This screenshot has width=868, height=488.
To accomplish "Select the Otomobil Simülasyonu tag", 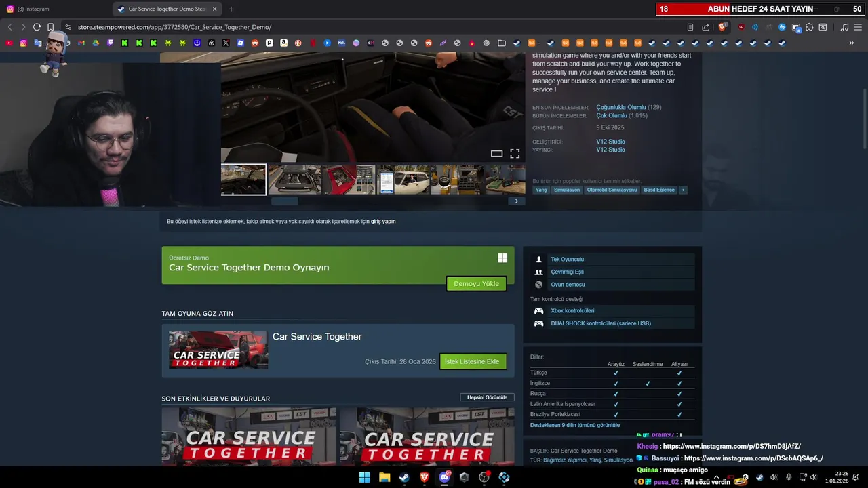I will 612,190.
